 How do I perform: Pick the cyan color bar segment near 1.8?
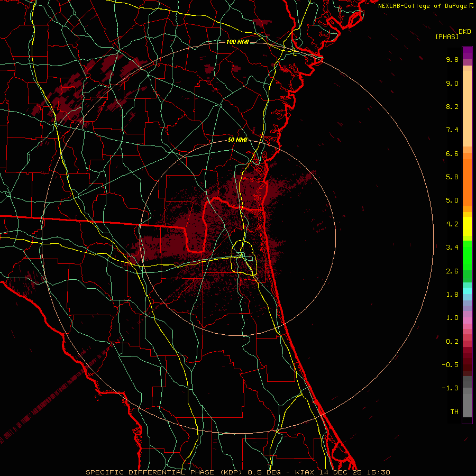(x=467, y=291)
